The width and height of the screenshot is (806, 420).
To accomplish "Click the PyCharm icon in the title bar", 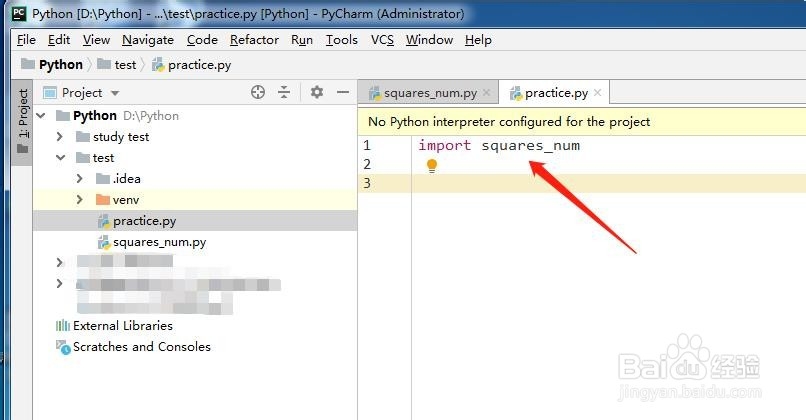I will [x=19, y=13].
